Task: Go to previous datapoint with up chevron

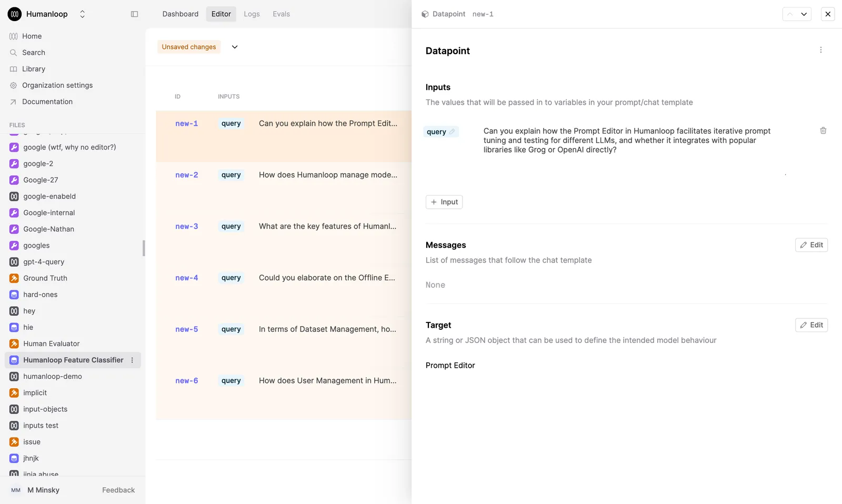Action: point(790,14)
